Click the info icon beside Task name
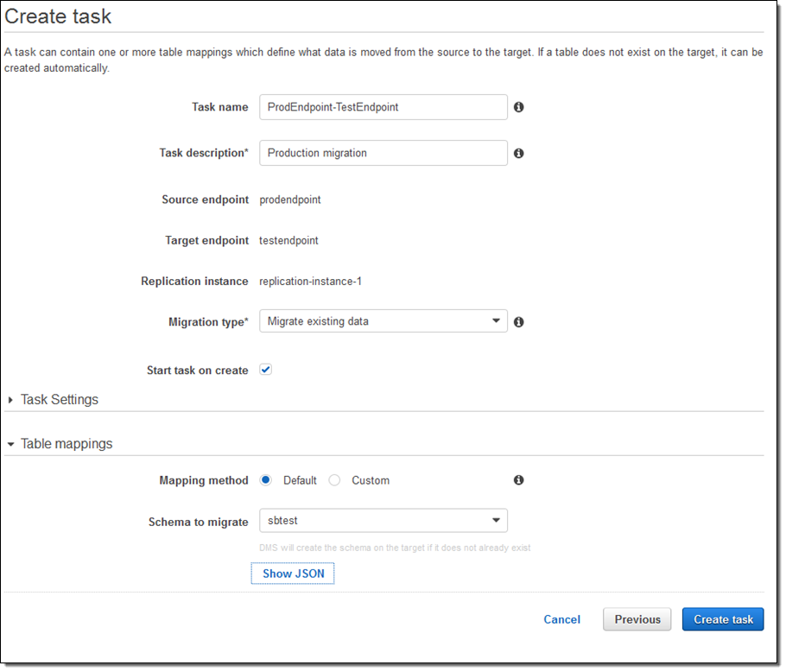The image size is (786, 672). point(519,107)
